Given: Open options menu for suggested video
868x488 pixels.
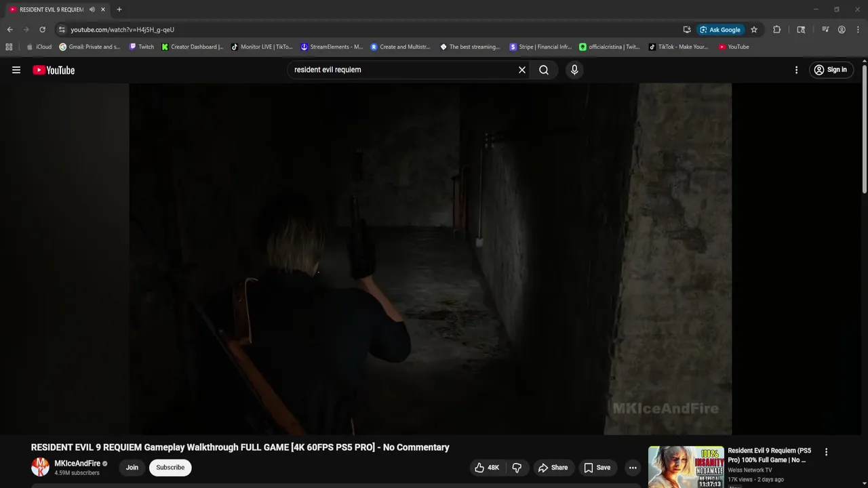Looking at the screenshot, I should point(826,452).
